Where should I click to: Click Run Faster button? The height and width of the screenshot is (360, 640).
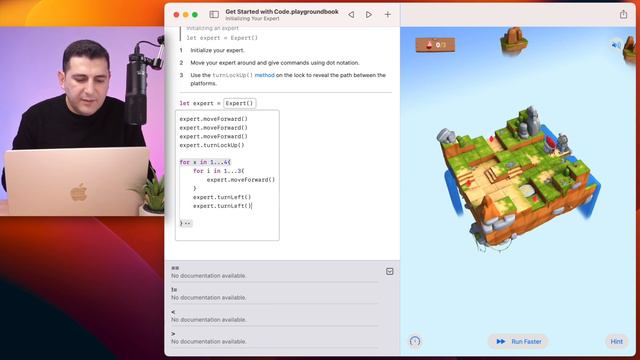(518, 341)
